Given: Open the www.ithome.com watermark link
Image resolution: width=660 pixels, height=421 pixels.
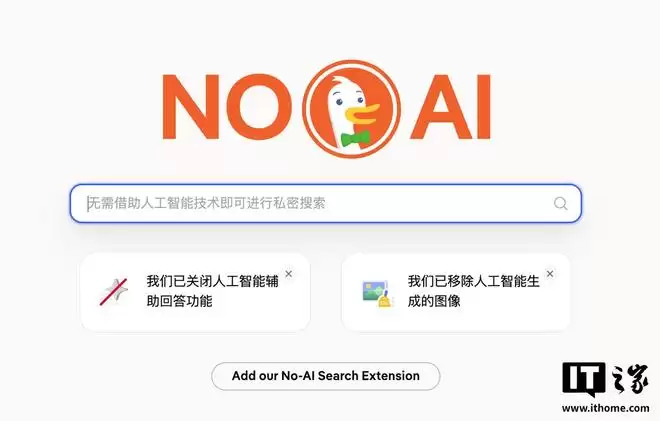Looking at the screenshot, I should pyautogui.click(x=605, y=408).
